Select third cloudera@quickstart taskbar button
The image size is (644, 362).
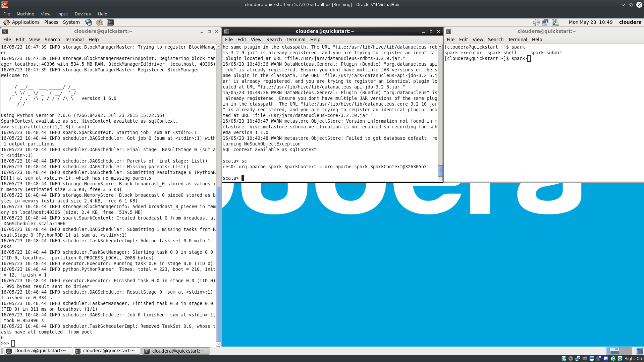(x=176, y=351)
